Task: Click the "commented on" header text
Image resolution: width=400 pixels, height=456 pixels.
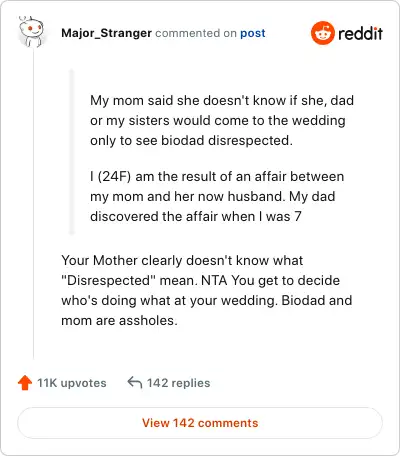Action: coord(196,33)
